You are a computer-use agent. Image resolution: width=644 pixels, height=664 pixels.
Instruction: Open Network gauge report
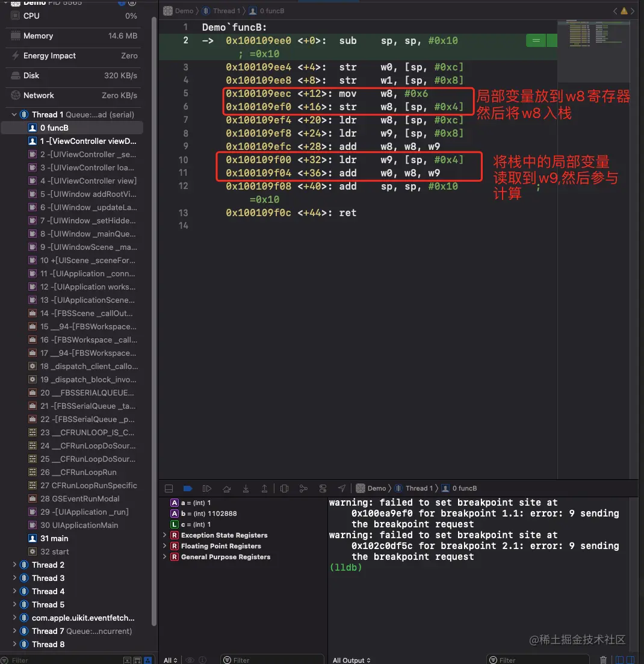(x=73, y=95)
